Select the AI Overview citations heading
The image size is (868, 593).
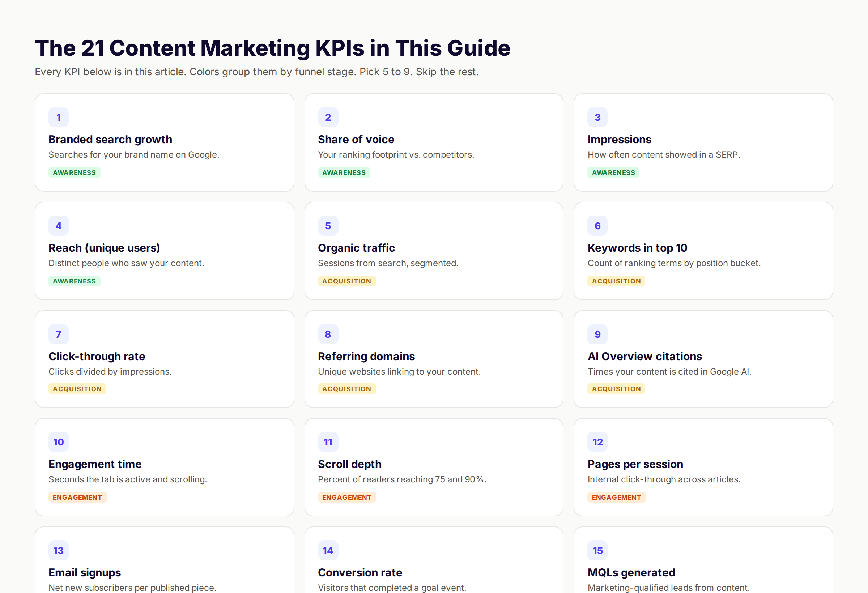click(x=644, y=356)
